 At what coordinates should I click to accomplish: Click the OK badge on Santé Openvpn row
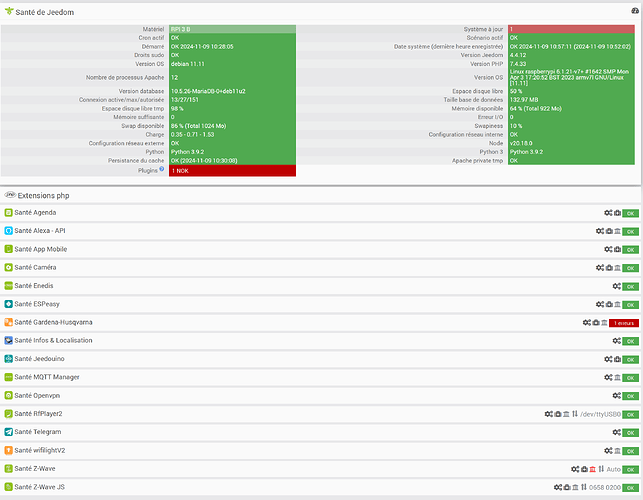[x=631, y=396]
